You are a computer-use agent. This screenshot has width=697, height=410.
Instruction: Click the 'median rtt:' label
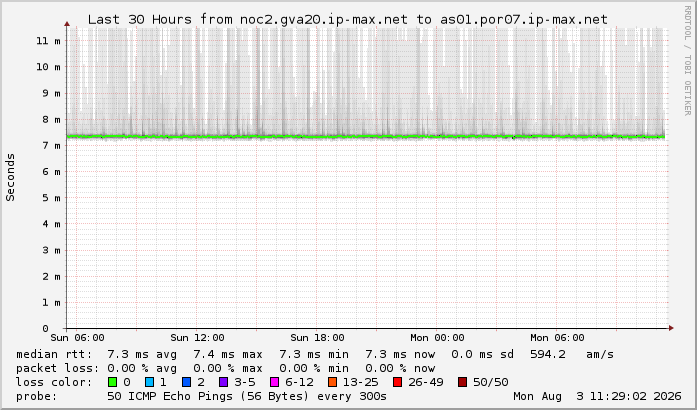click(x=54, y=354)
